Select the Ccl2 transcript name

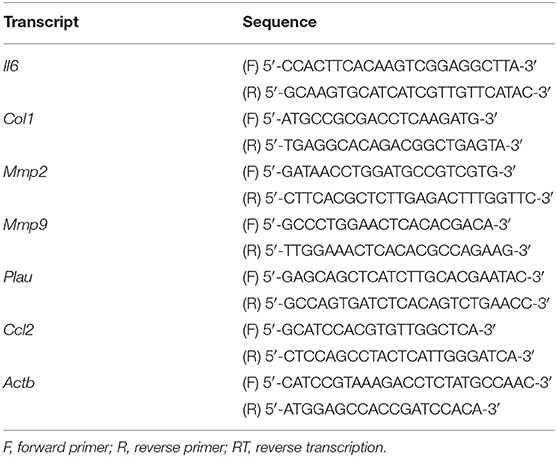18,330
